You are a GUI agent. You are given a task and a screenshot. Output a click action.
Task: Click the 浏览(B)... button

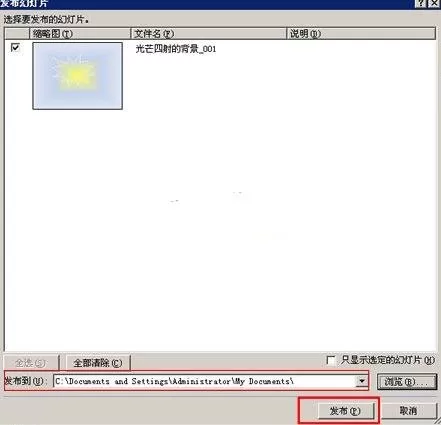[406, 382]
